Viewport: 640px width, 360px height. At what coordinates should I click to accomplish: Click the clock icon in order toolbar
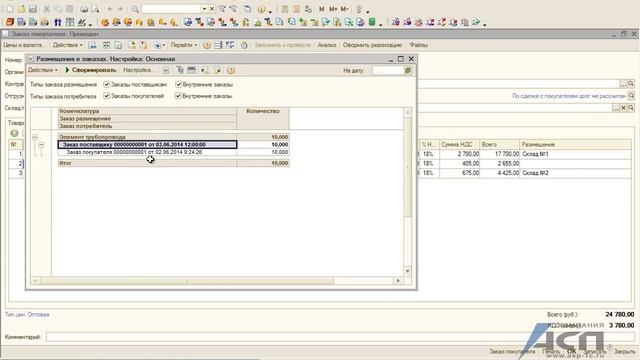(x=244, y=45)
